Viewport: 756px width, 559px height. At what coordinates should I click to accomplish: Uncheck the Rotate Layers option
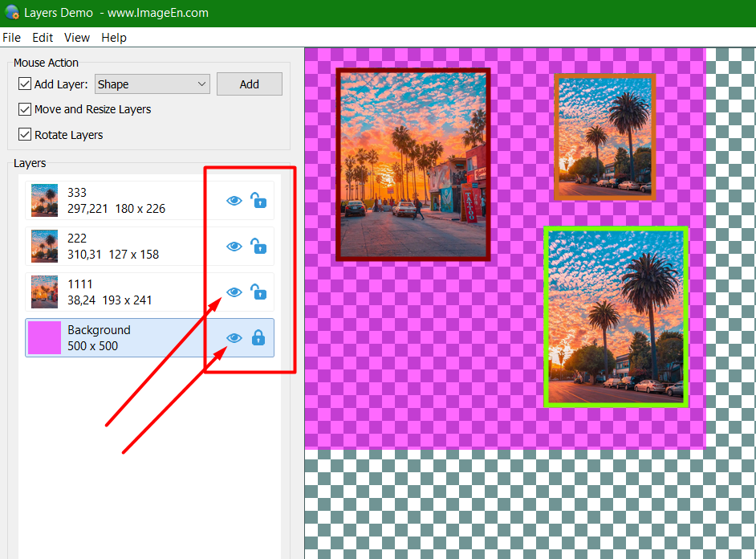(25, 134)
